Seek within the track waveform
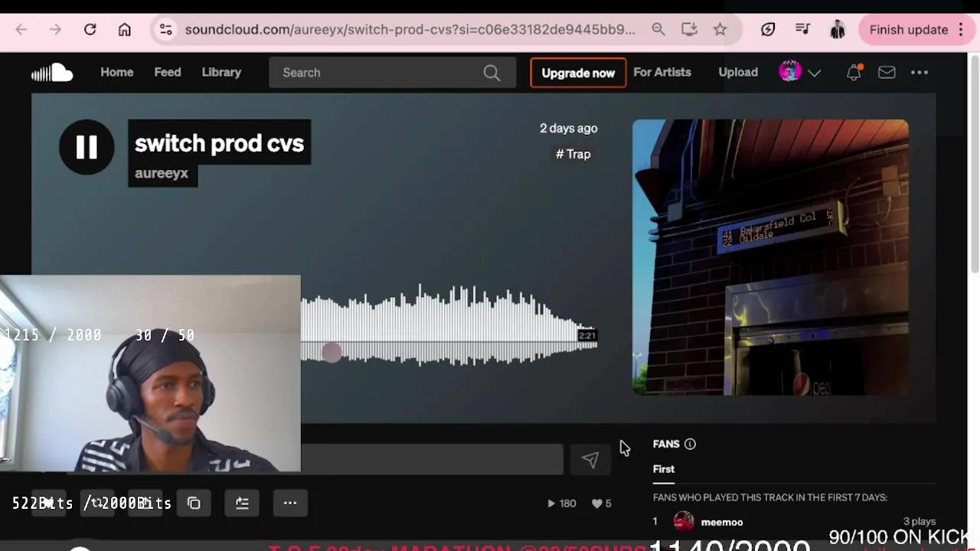 pos(449,328)
